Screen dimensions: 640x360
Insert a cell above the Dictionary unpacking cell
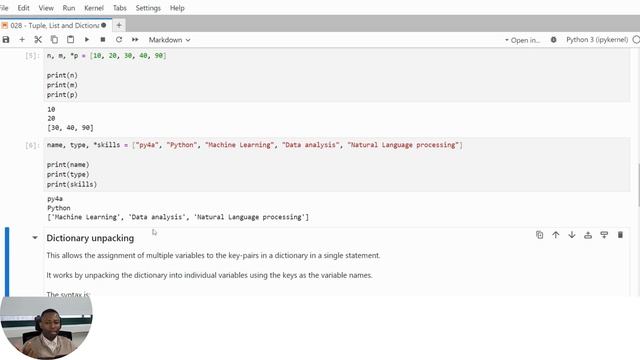(x=588, y=235)
